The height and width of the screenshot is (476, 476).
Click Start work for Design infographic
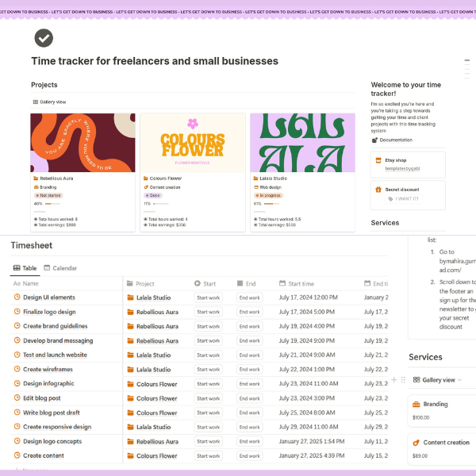[208, 384]
